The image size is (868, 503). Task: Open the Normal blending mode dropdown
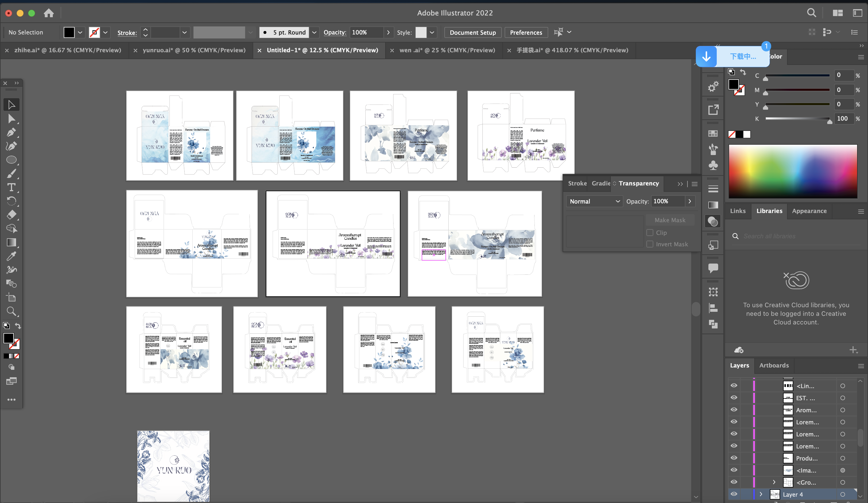click(x=594, y=201)
